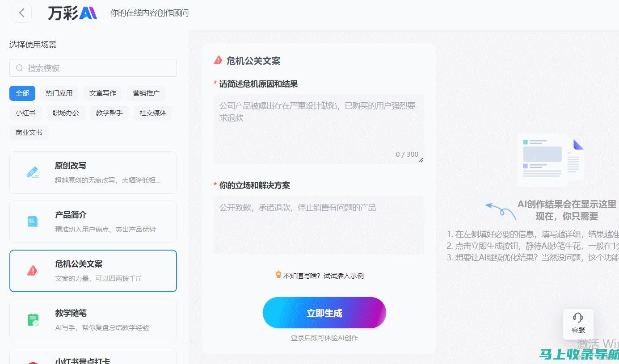Click the 危机公关文案 warning icon in list
The width and height of the screenshot is (619, 364).
click(32, 270)
